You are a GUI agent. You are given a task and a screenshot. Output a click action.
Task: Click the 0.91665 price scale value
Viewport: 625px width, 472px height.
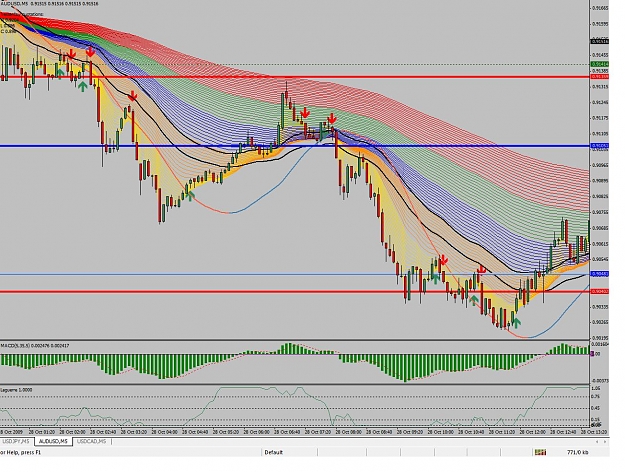coord(600,8)
